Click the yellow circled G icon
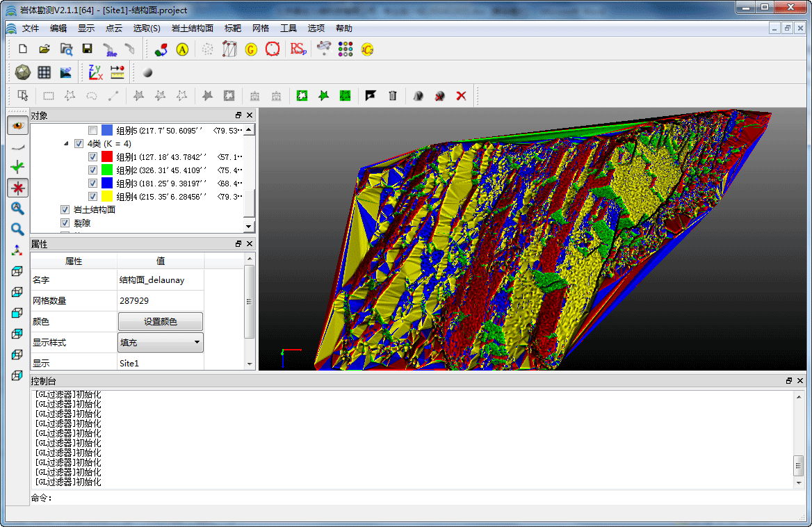Screen dimensions: 812x527 coord(251,49)
